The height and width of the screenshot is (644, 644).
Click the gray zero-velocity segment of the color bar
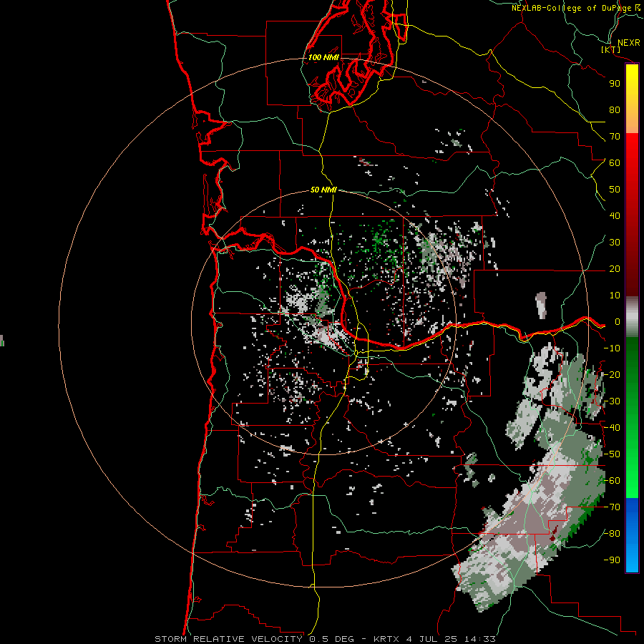coord(632,316)
